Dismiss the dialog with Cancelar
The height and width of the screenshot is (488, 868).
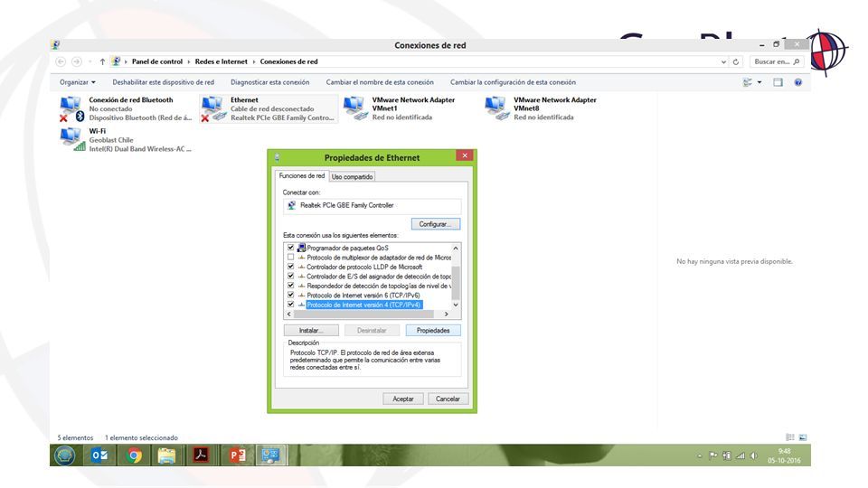448,399
